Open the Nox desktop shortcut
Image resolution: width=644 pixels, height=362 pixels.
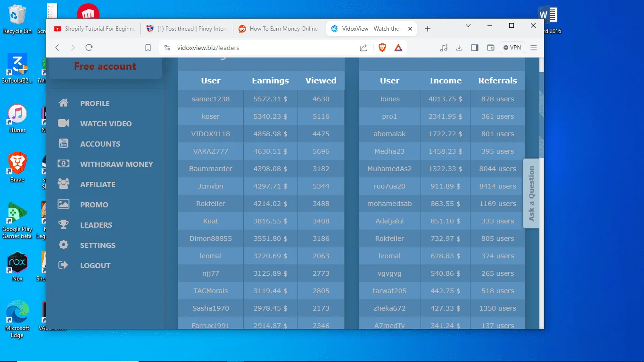[x=17, y=267]
